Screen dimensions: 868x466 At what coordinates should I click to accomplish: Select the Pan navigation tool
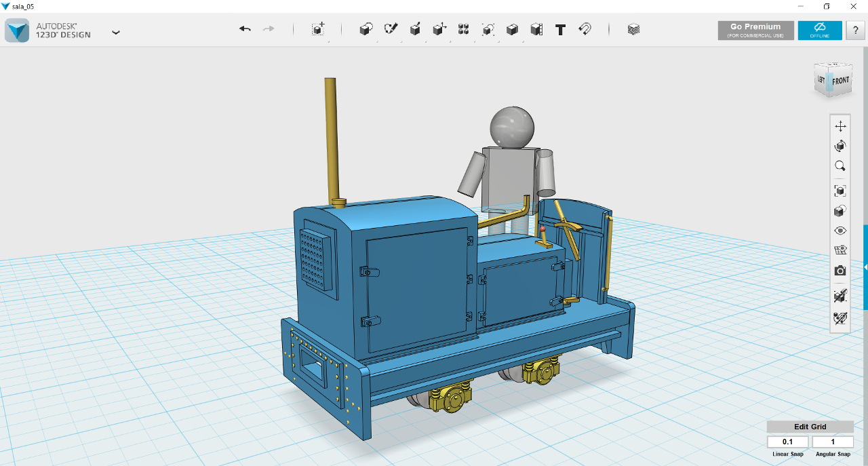[840, 126]
